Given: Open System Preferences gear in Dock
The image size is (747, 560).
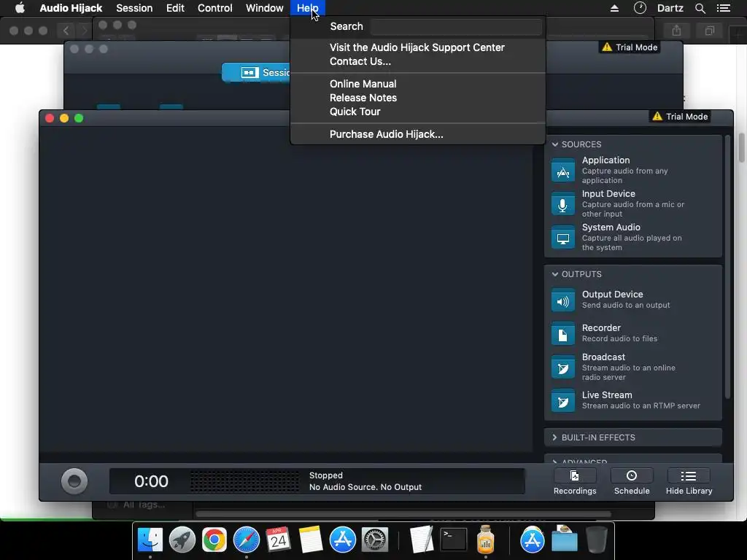Looking at the screenshot, I should tap(375, 540).
